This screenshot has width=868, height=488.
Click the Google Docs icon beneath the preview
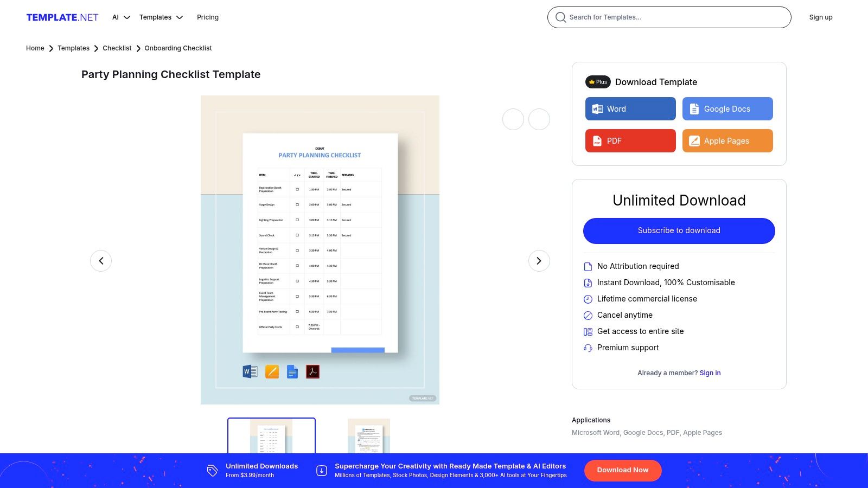tap(292, 371)
